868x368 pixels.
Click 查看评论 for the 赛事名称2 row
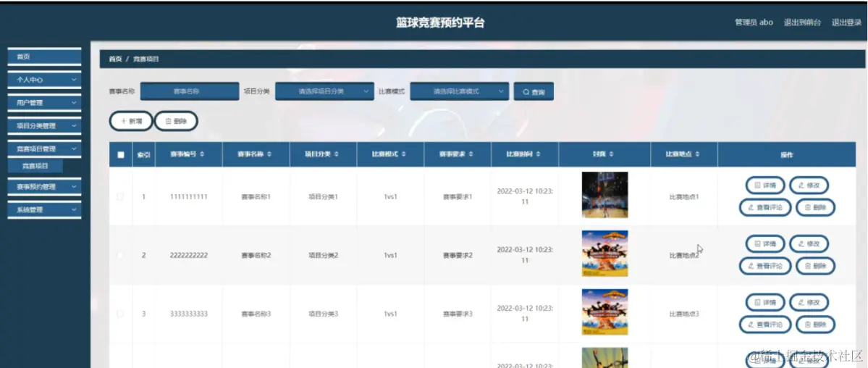765,266
